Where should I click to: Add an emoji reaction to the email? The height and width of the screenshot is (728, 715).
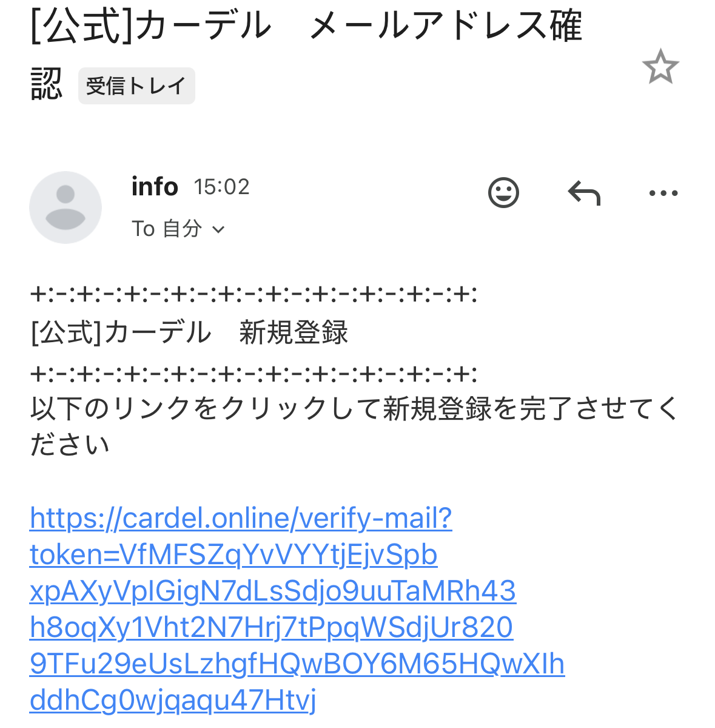point(503,193)
